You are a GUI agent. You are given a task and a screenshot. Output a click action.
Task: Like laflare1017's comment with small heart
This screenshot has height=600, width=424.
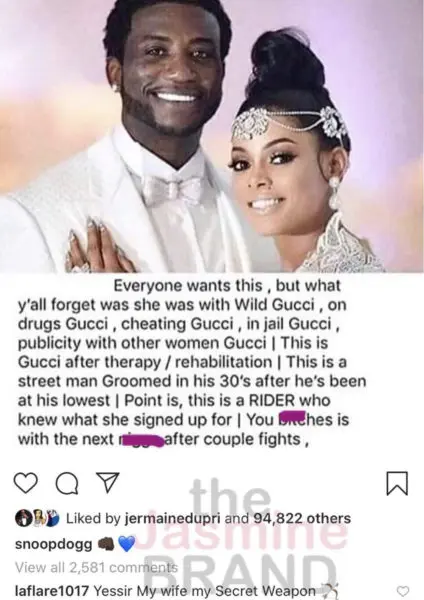(401, 591)
